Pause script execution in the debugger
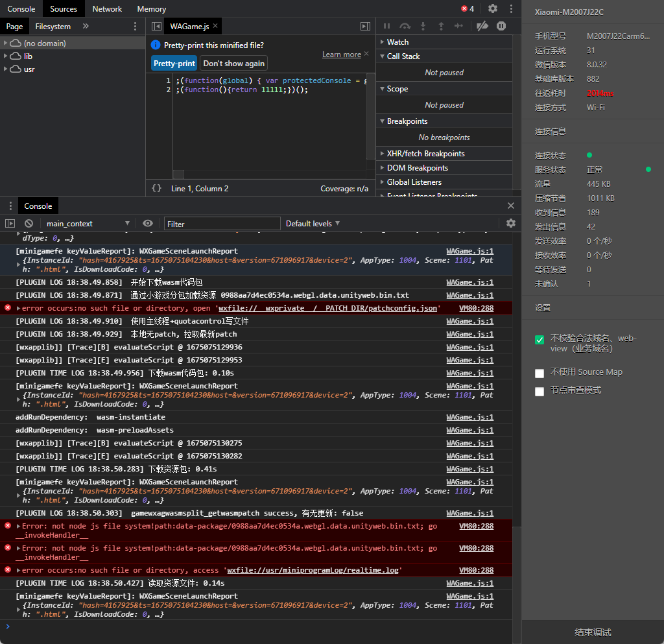 pyautogui.click(x=386, y=26)
